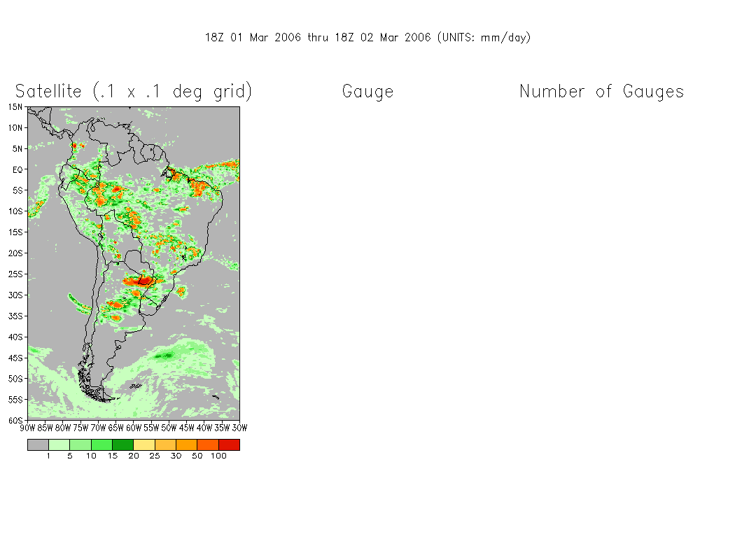Click the 50S latitude label
The image size is (735, 560).
15,379
